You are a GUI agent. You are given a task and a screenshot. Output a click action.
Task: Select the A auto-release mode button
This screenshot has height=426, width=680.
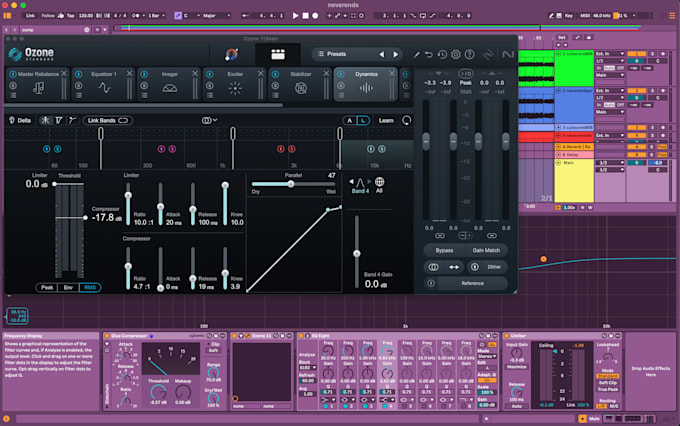pos(349,121)
